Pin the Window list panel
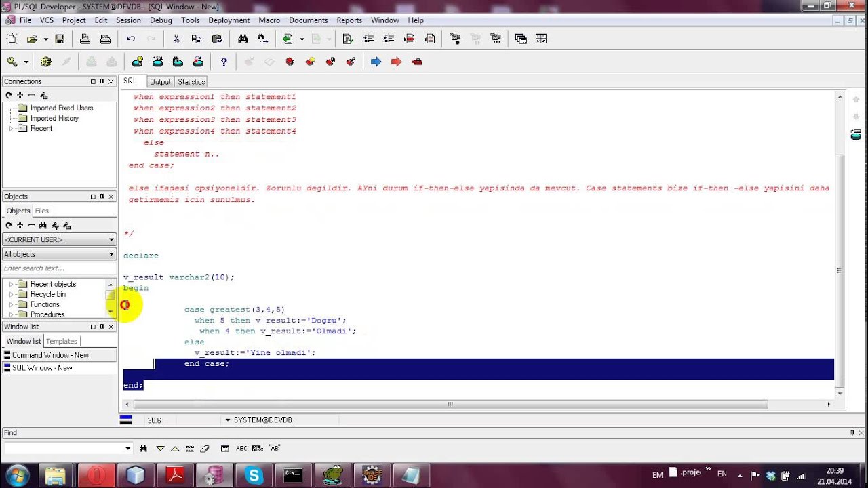The height and width of the screenshot is (488, 868). click(x=102, y=327)
